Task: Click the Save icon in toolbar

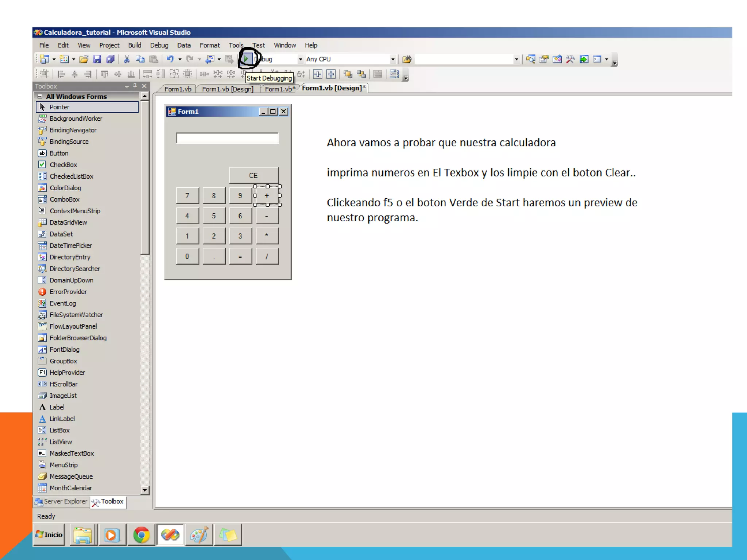Action: click(97, 59)
